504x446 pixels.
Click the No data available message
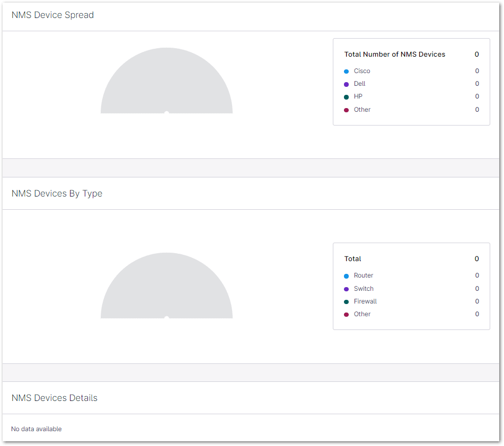[x=36, y=429]
